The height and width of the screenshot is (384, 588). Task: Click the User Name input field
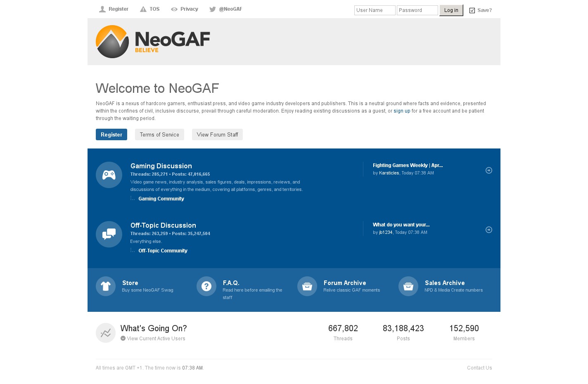click(375, 10)
